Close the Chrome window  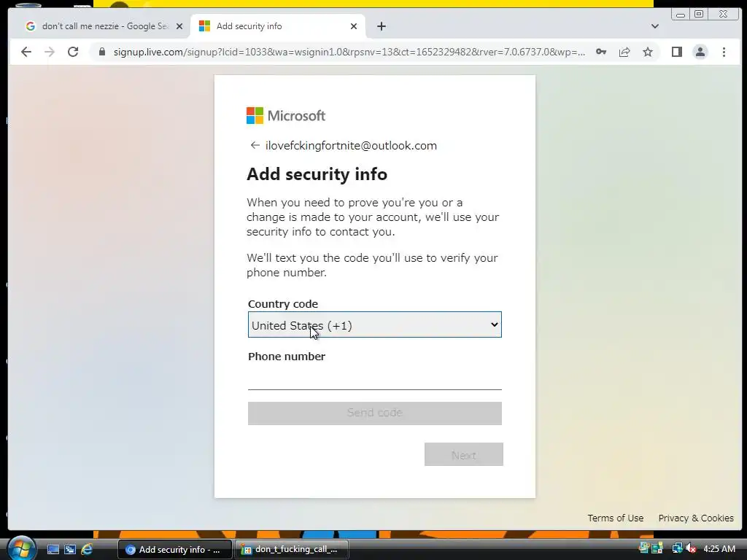723,15
